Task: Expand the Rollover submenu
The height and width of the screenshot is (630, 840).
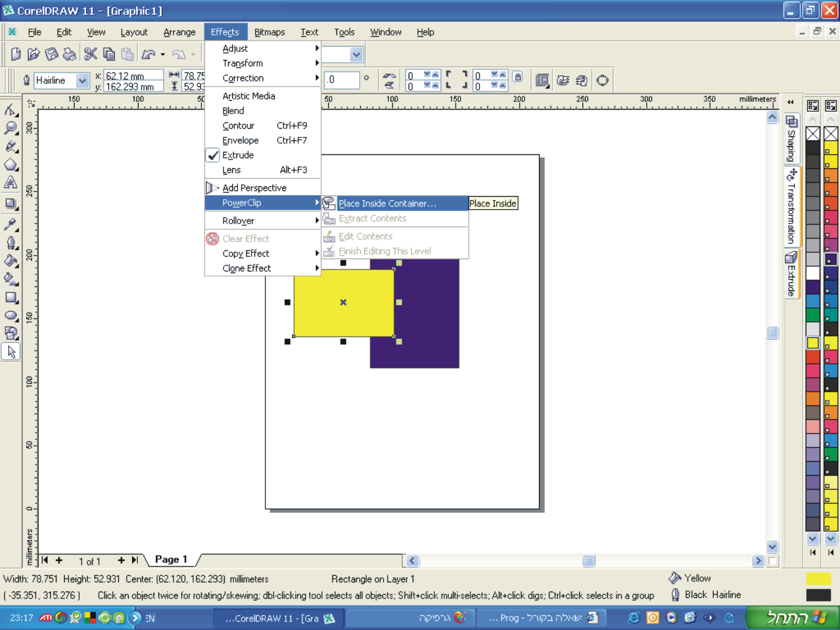Action: click(263, 221)
